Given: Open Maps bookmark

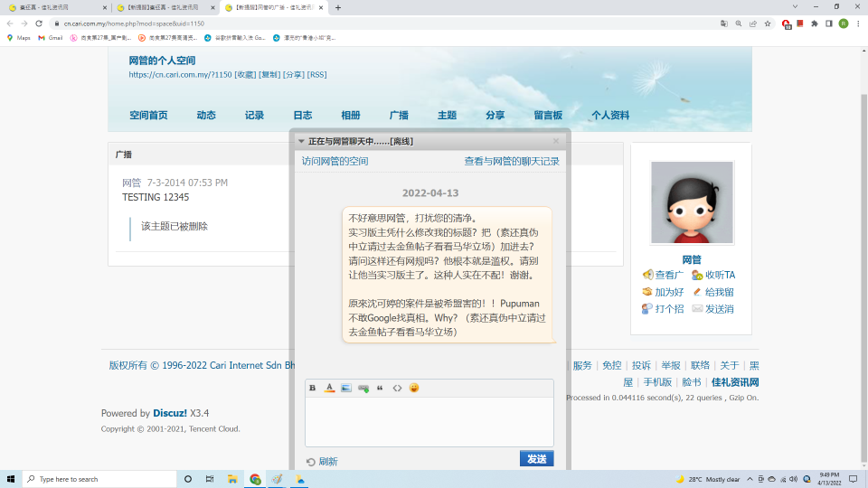Looking at the screenshot, I should (18, 38).
